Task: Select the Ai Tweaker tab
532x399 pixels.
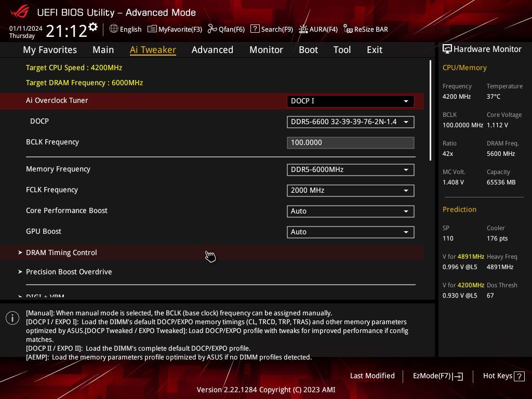Action: pos(153,50)
